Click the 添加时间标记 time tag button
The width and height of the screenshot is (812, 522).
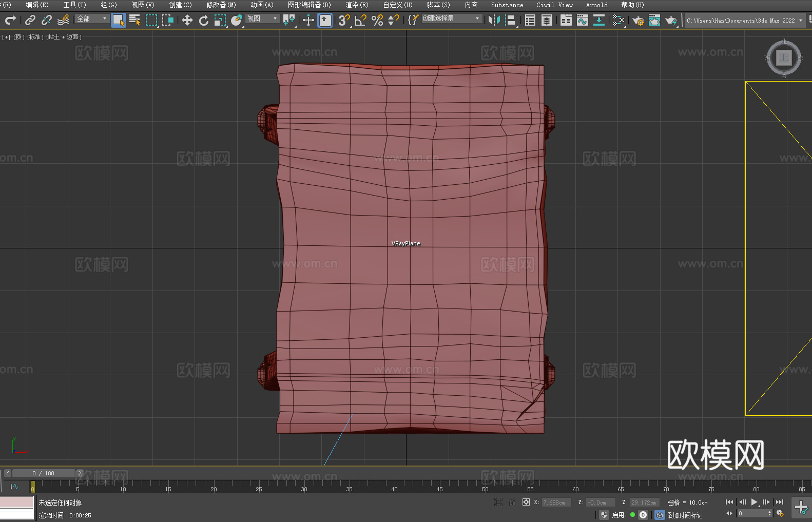pyautogui.click(x=684, y=515)
